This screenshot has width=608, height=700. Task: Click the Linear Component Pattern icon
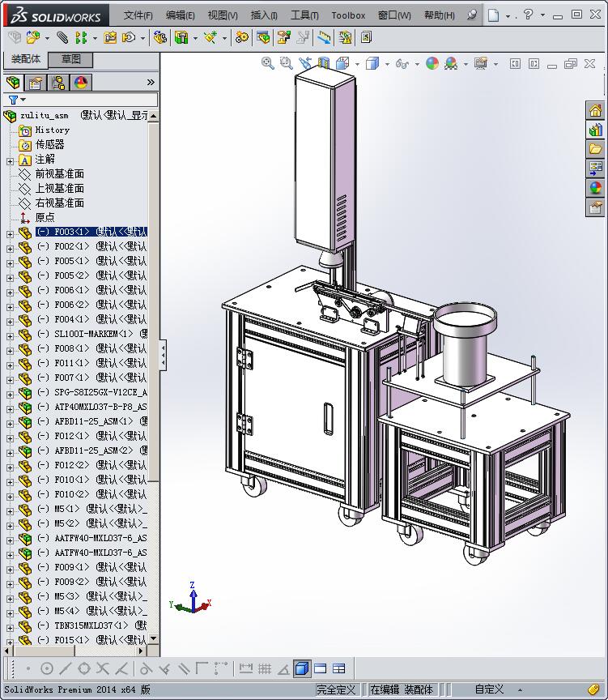(81, 37)
